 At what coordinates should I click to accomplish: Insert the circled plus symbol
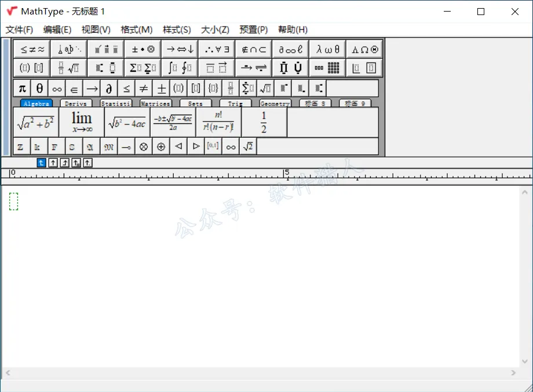point(161,146)
